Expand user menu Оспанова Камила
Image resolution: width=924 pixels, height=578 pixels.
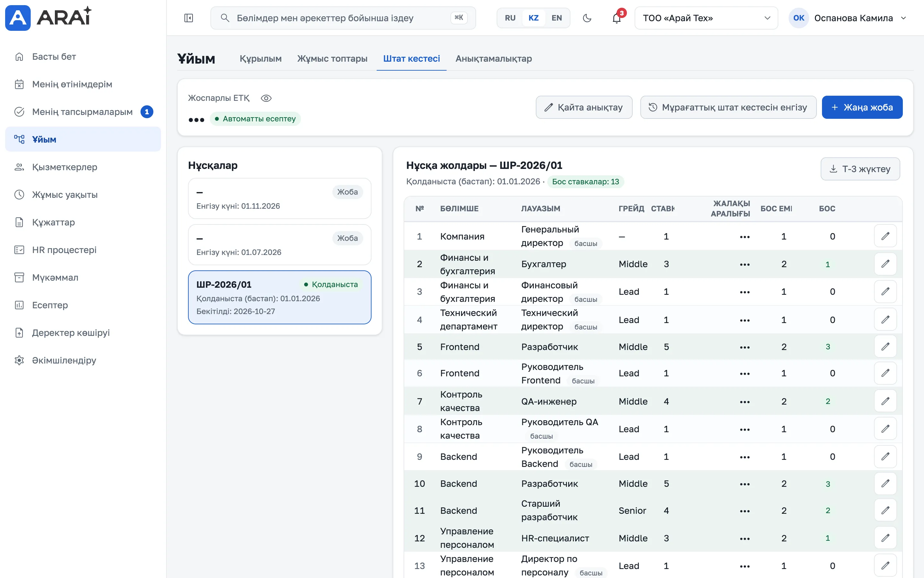tap(848, 18)
